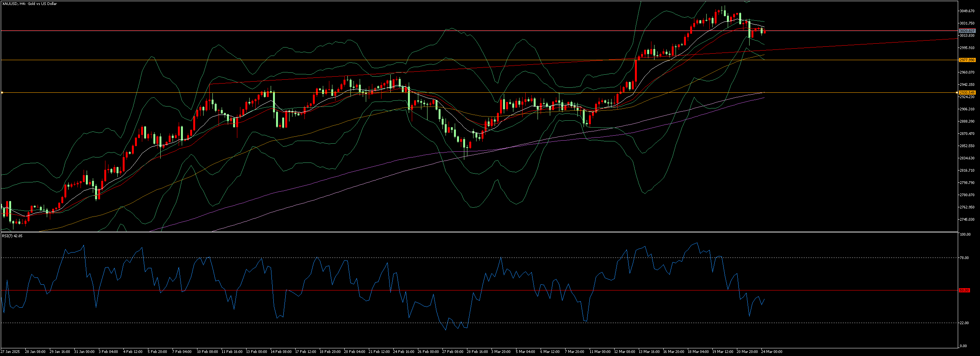Click the orange 2977.990 price label

click(x=967, y=60)
